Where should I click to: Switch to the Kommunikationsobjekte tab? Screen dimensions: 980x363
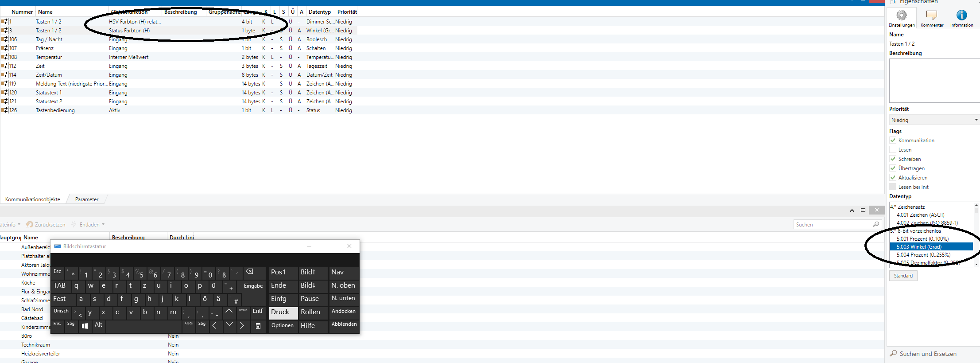tap(33, 199)
